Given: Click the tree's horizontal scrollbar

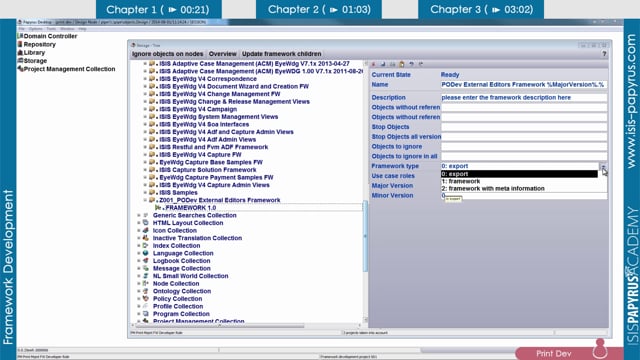Looking at the screenshot, I should tap(220, 326).
